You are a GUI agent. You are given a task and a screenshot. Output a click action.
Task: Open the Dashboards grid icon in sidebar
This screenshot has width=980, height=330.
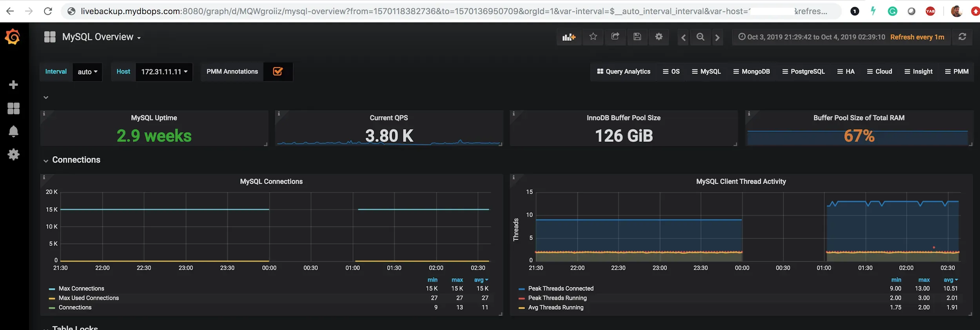13,108
